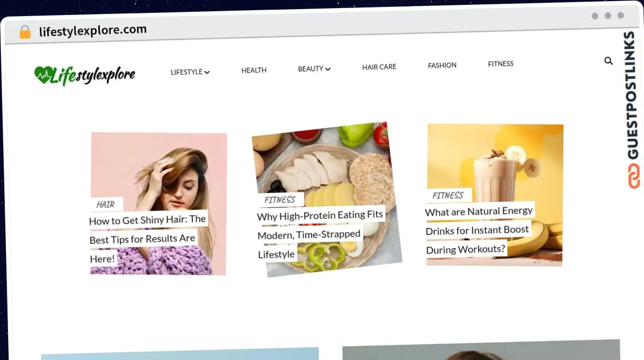
Task: Click the HAIR category tag
Action: click(x=106, y=205)
